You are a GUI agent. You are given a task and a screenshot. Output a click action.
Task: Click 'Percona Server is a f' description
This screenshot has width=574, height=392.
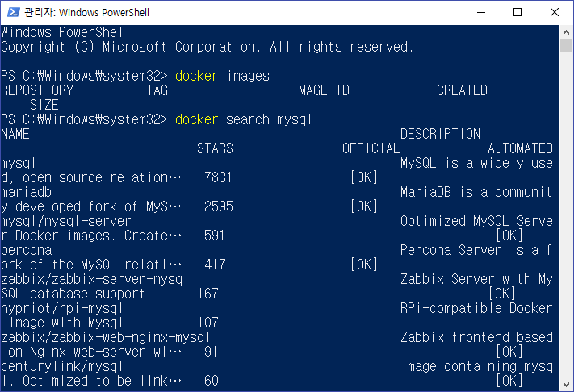point(476,250)
